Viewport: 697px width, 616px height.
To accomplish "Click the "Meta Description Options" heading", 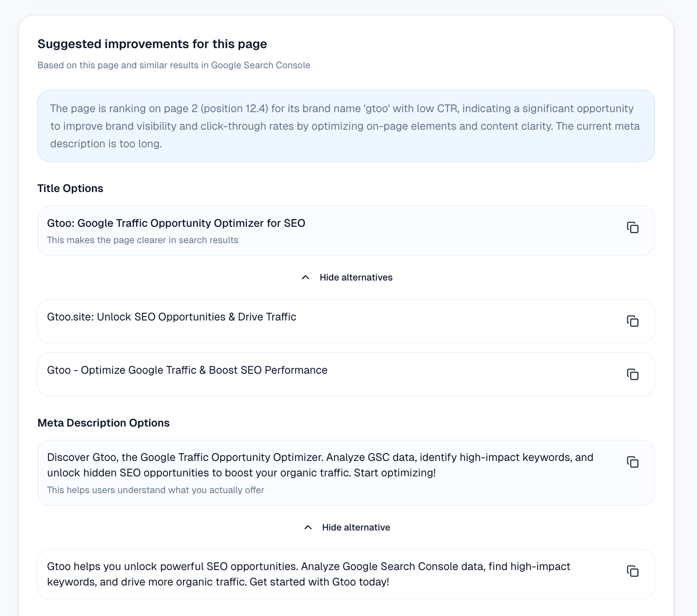I will coord(103,423).
